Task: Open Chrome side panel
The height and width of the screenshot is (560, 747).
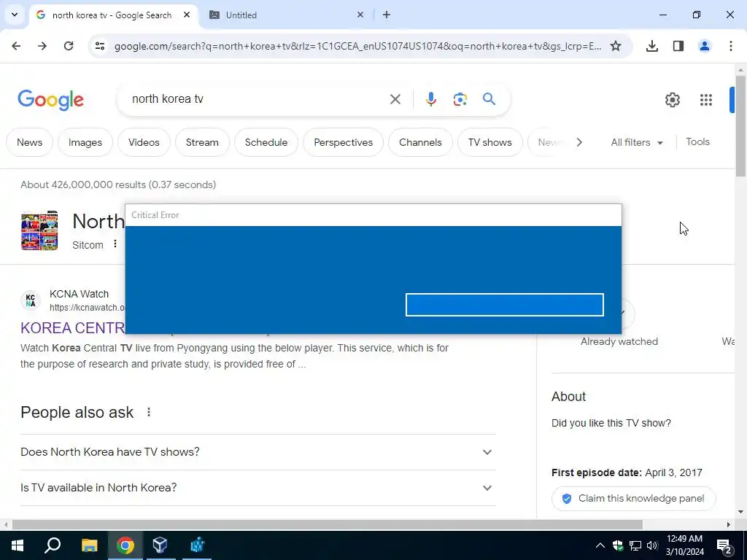Action: [x=678, y=46]
